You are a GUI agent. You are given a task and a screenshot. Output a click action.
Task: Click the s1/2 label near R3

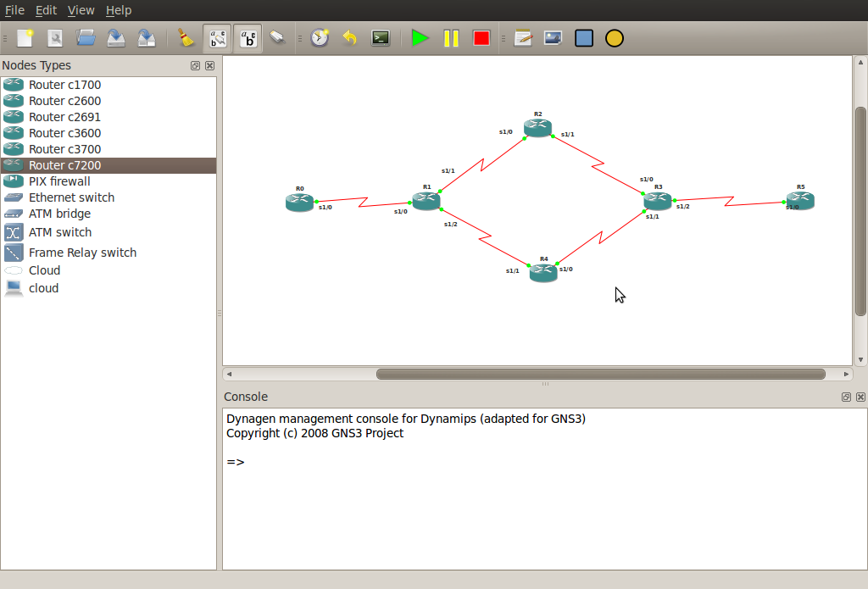(x=682, y=207)
